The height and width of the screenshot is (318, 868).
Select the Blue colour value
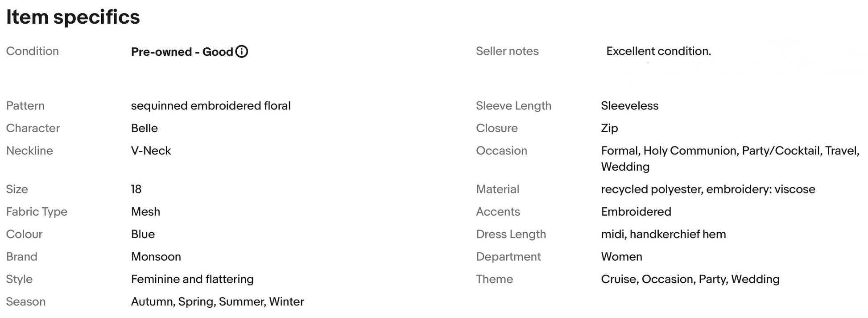click(x=143, y=234)
